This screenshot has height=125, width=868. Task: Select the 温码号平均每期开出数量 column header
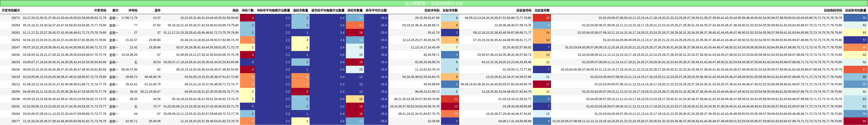click(x=328, y=10)
